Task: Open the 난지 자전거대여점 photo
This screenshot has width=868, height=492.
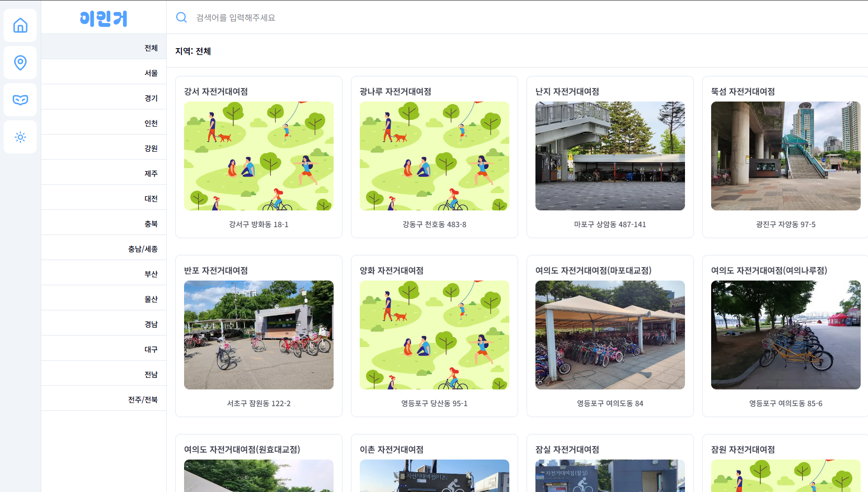Action: point(610,156)
